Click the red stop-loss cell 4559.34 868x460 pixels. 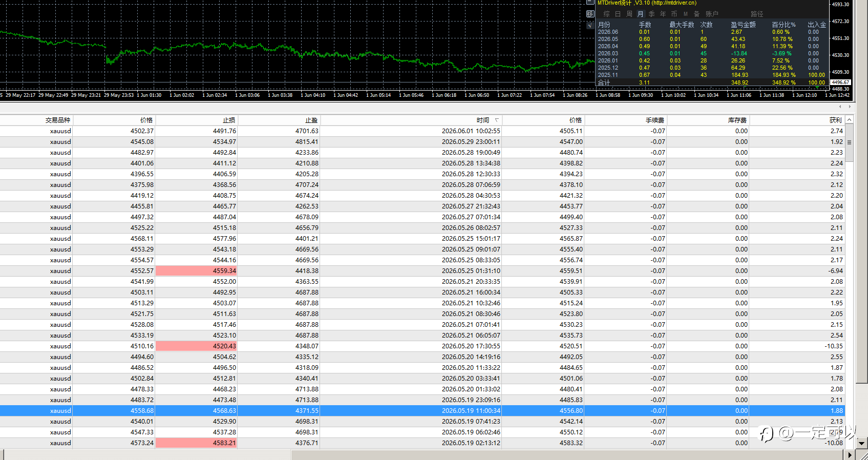tap(197, 271)
